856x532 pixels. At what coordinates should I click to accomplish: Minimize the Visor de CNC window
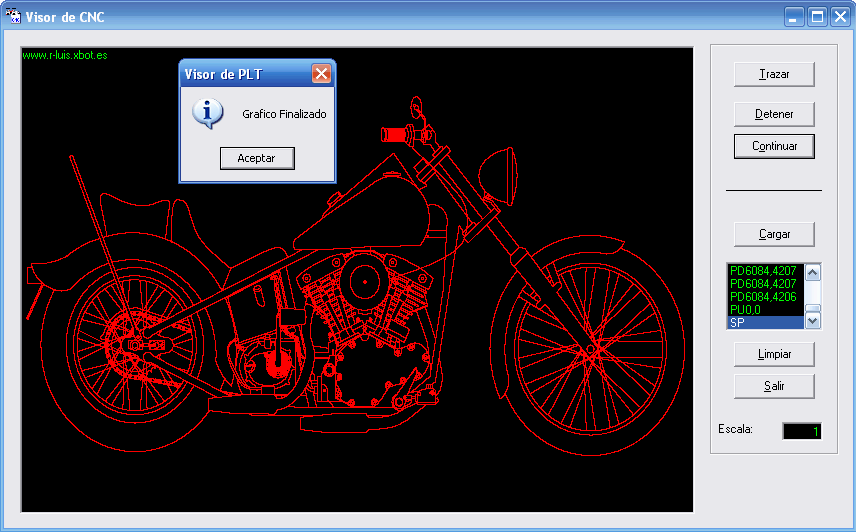pyautogui.click(x=794, y=17)
